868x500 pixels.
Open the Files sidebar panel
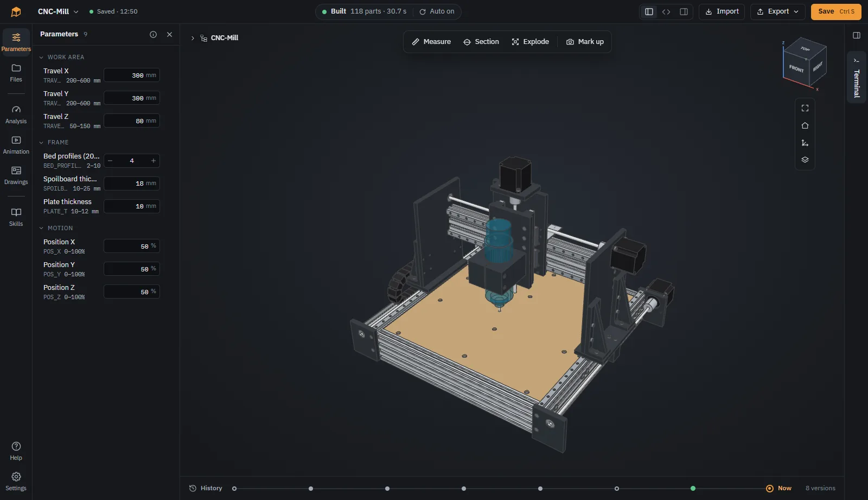tap(16, 73)
